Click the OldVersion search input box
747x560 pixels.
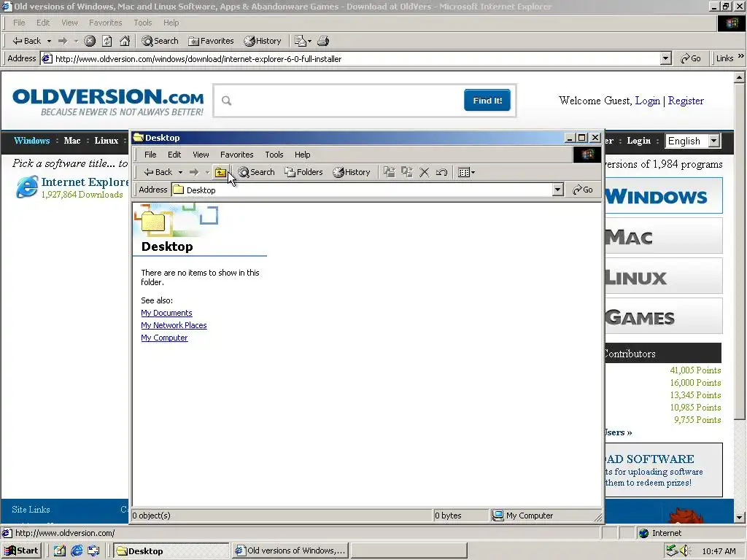[x=340, y=101]
